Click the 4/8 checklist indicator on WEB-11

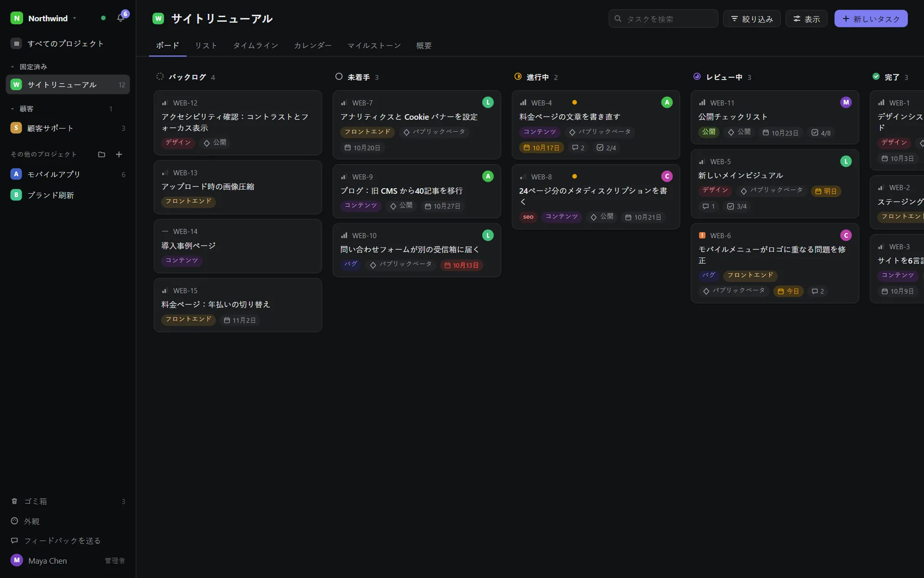coord(821,133)
